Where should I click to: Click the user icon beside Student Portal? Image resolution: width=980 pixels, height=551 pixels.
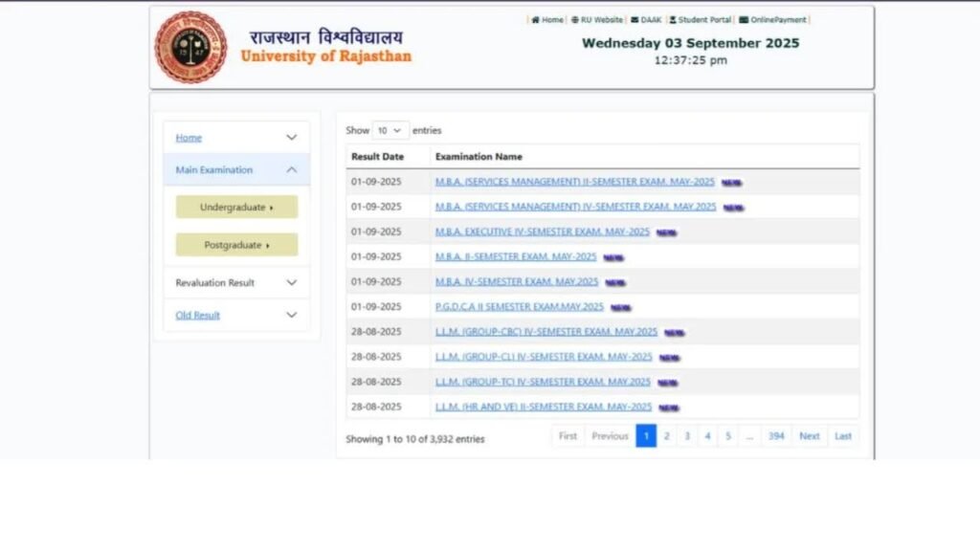673,20
